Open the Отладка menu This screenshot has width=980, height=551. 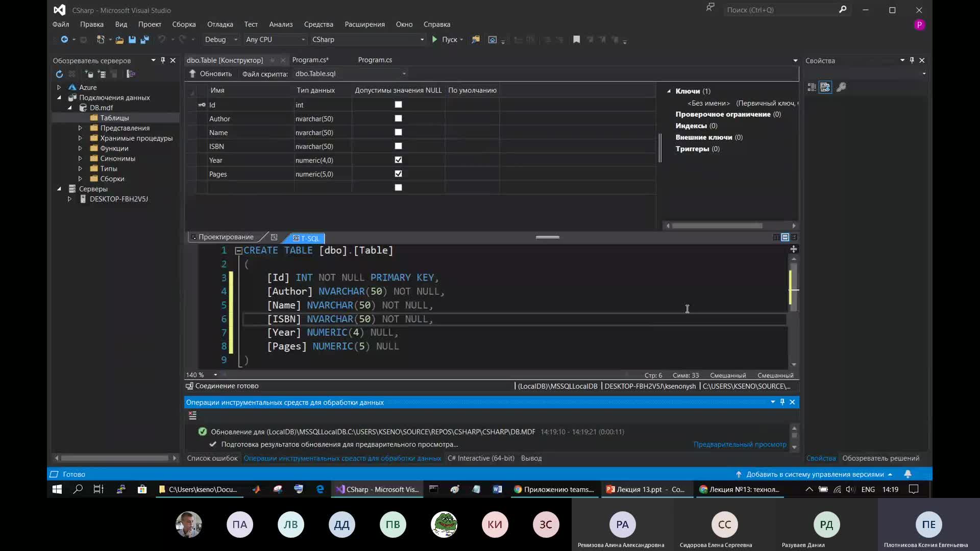click(220, 24)
